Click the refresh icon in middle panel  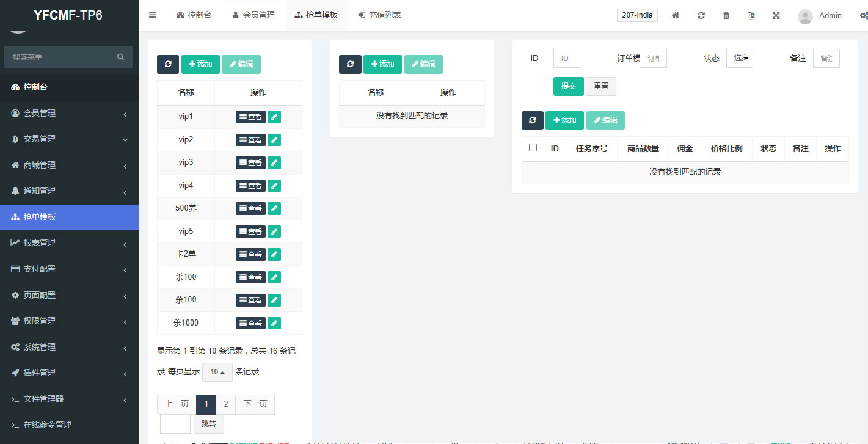(350, 64)
